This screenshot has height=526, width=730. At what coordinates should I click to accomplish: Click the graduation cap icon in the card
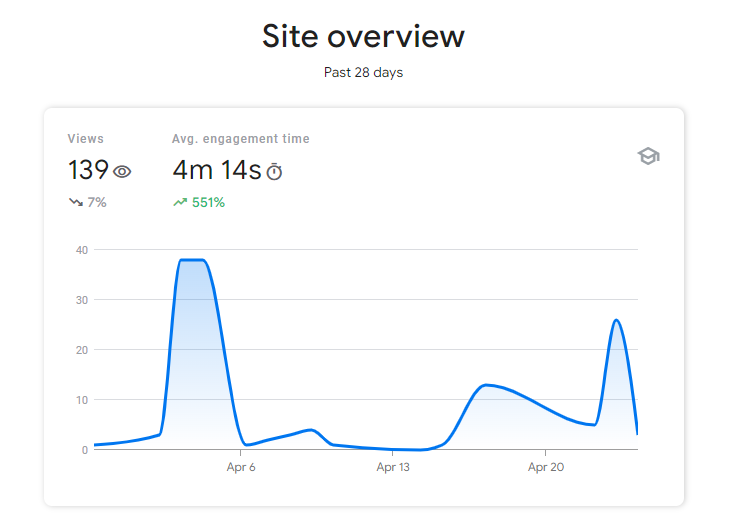(x=649, y=157)
